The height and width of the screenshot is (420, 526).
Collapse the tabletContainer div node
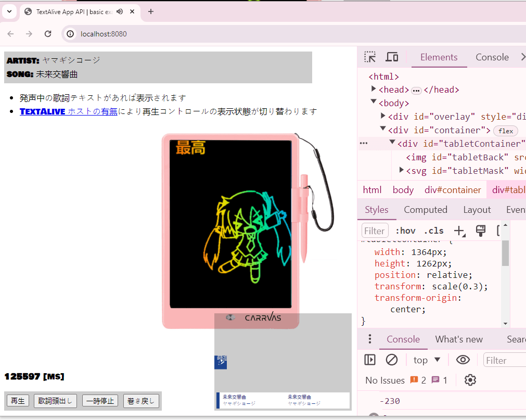pos(393,143)
